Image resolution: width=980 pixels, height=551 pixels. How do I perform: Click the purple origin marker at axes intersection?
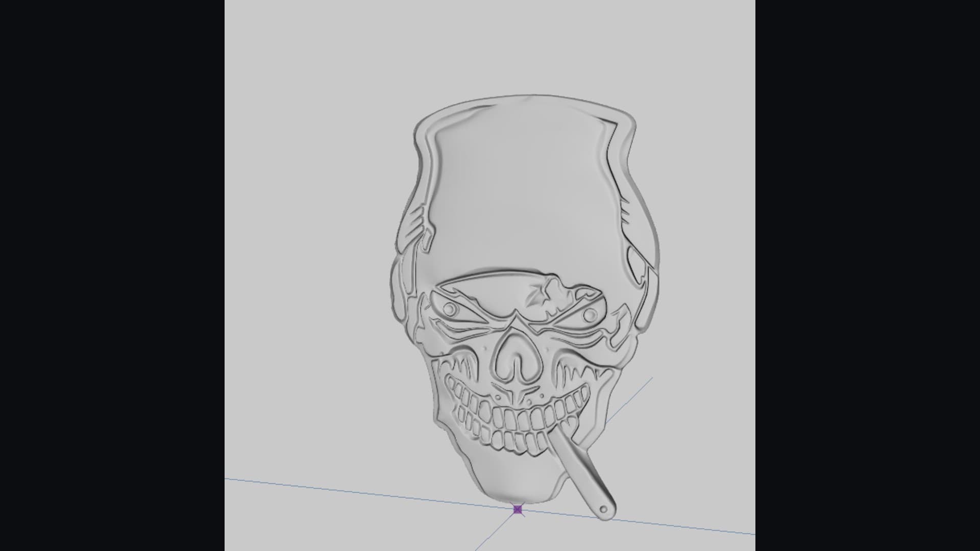(518, 509)
